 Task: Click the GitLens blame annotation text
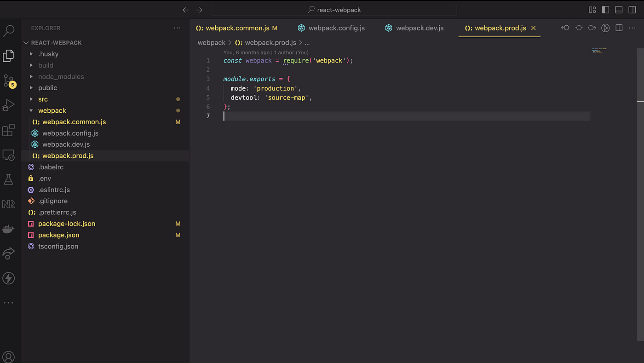pyautogui.click(x=266, y=52)
